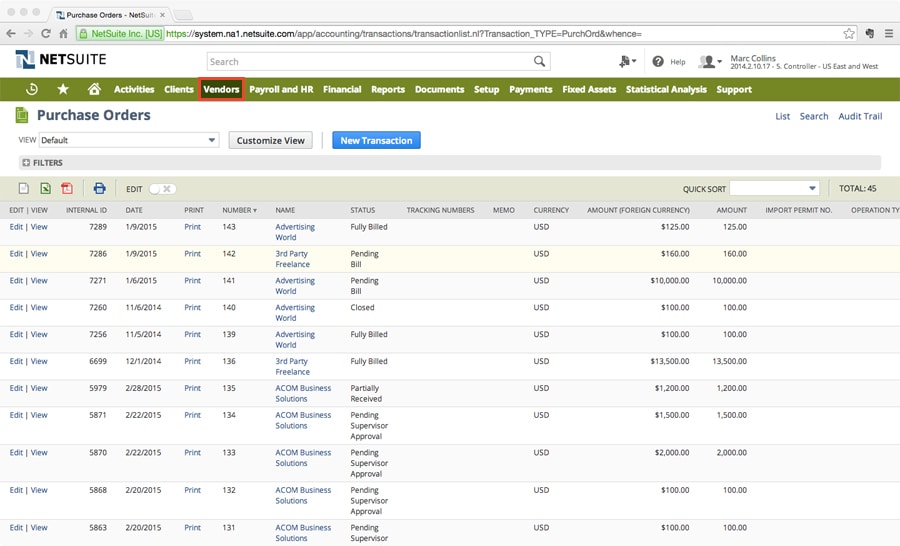Click the $13,500.00 foreign currency amount

(x=669, y=361)
